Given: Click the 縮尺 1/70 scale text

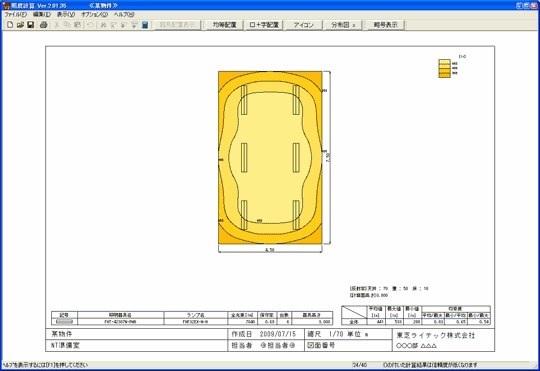Looking at the screenshot, I should 325,334.
